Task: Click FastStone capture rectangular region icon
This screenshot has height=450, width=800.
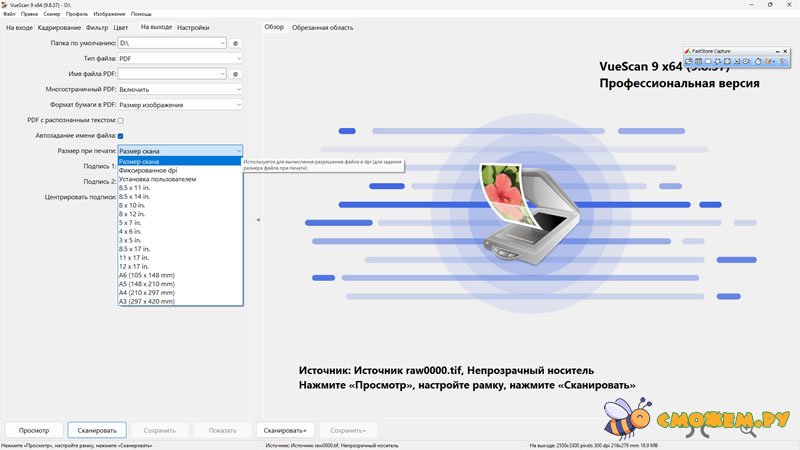Action: click(x=716, y=61)
